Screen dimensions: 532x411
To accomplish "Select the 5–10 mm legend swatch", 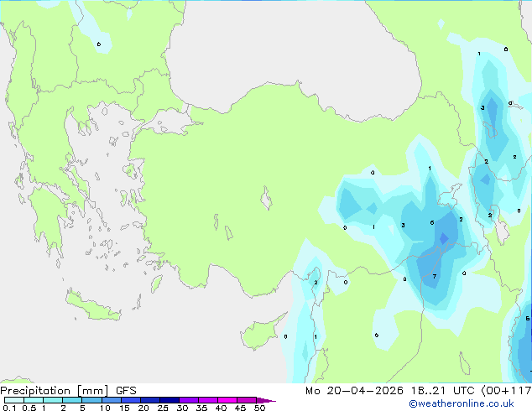I will pos(91,400).
